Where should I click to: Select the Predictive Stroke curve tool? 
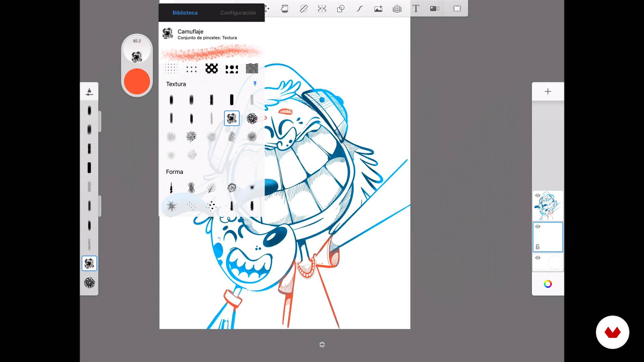360,9
